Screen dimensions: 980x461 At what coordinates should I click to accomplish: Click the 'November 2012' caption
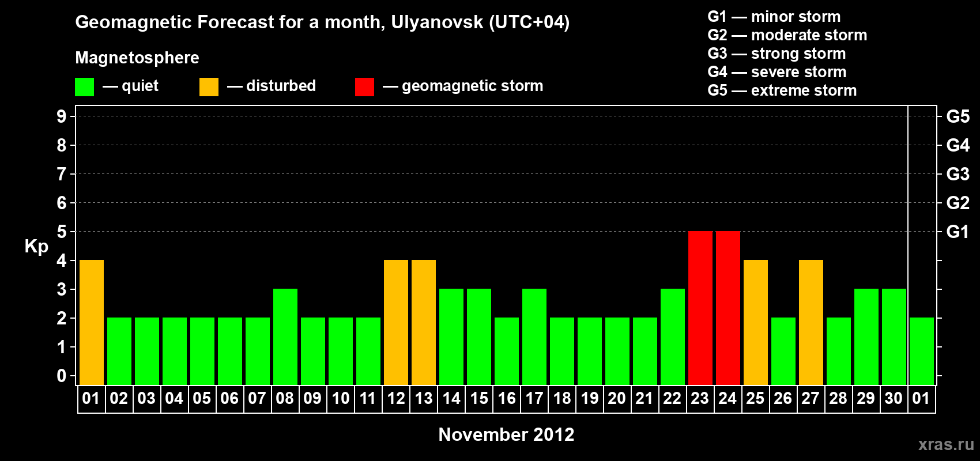coord(506,434)
